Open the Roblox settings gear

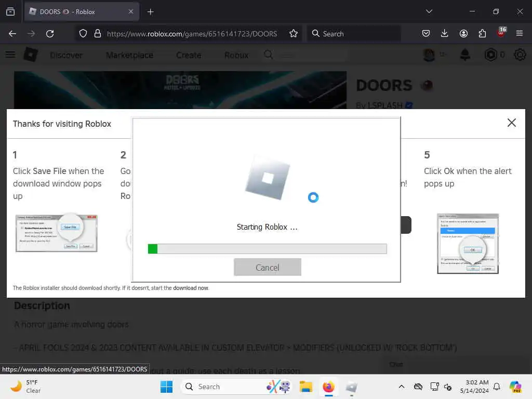tap(520, 55)
